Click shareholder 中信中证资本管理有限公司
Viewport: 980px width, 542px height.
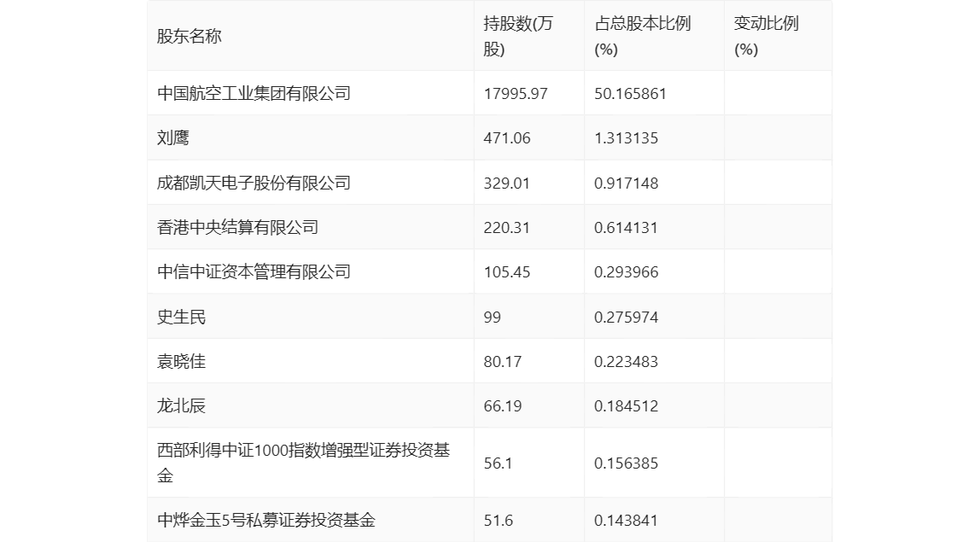click(x=254, y=271)
